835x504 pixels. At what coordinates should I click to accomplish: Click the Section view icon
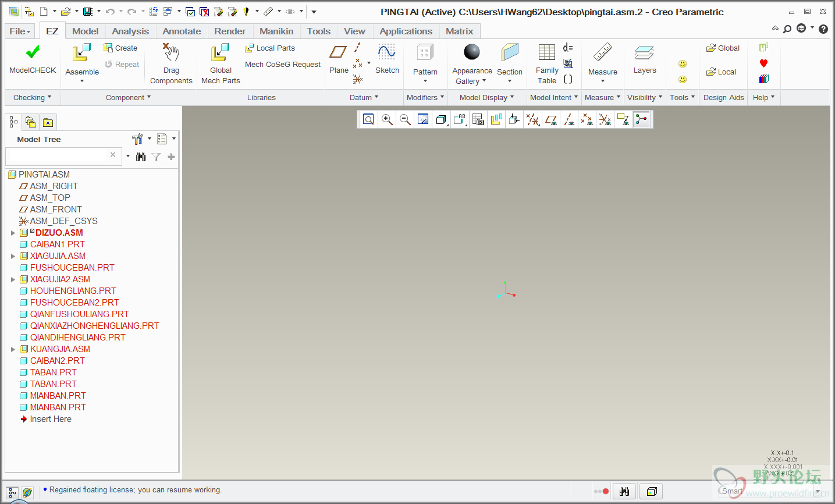[510, 53]
